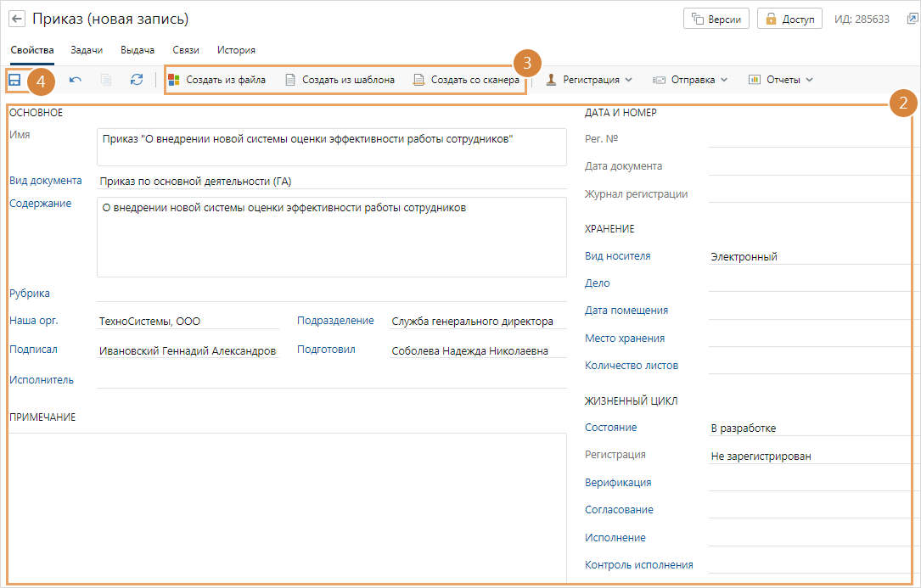Create document from scanner
Viewport: 921px width, 588px height.
pos(466,80)
